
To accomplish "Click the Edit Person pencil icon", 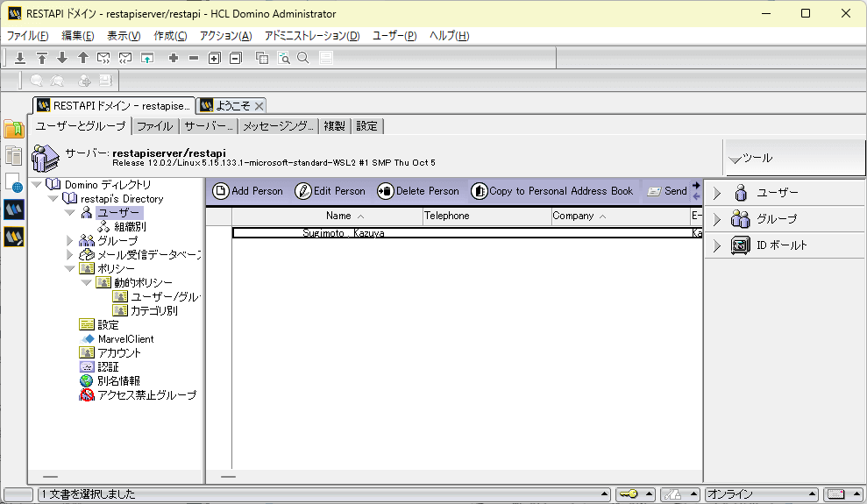I will coord(303,191).
